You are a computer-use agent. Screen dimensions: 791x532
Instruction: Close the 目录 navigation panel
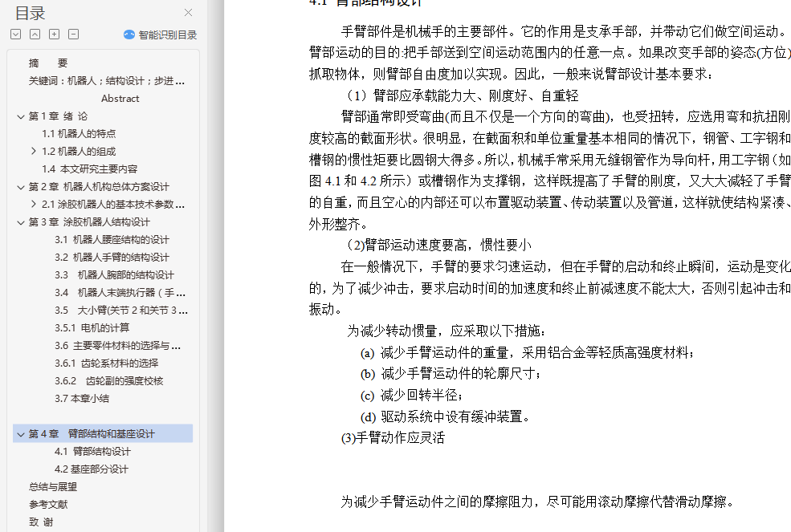click(x=188, y=13)
